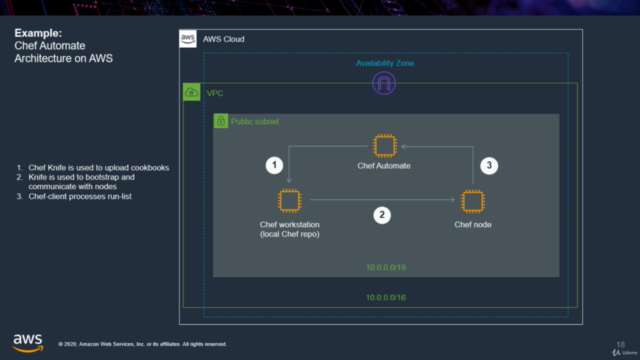Click 'Knife is used to bootstrap and communicate' item
Screen dimensions: 640x360
[82, 182]
